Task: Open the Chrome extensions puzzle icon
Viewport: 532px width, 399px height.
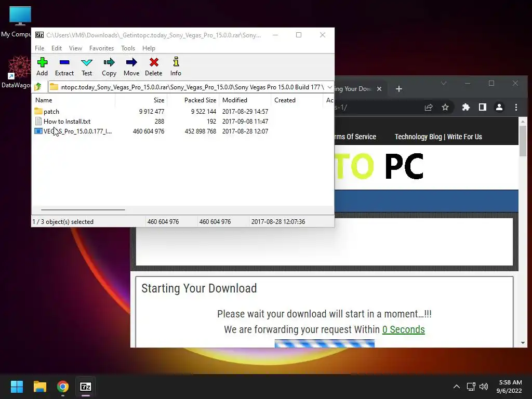Action: pos(466,107)
